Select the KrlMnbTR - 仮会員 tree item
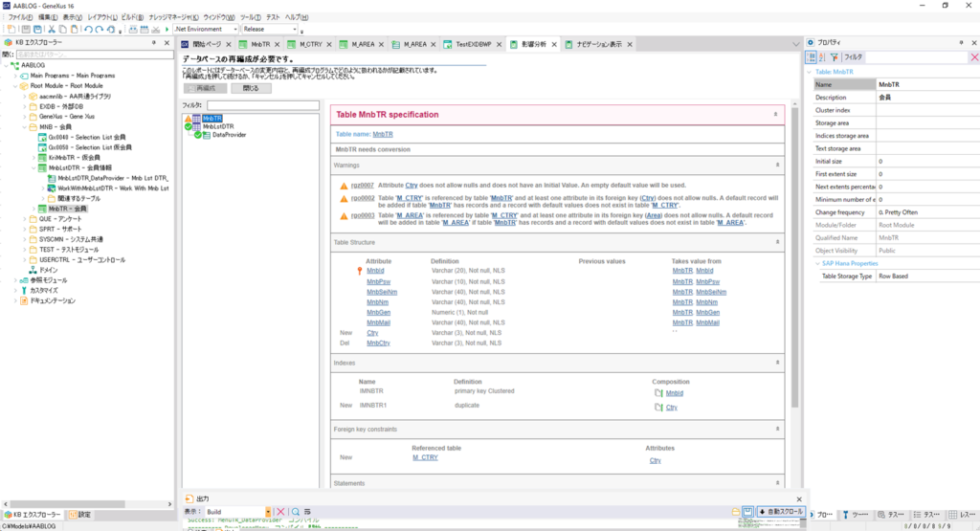980x531 pixels. click(74, 158)
